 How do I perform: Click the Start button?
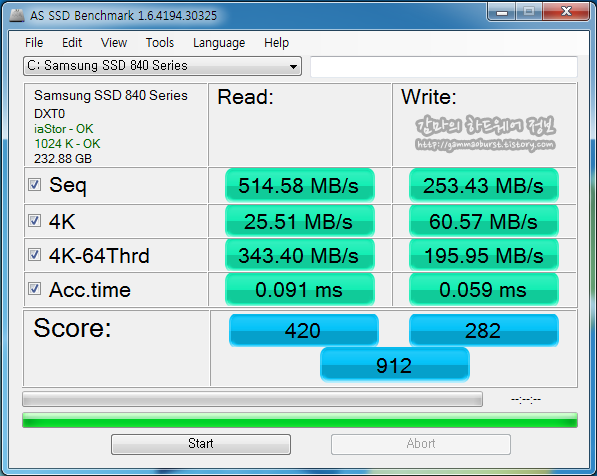201,444
